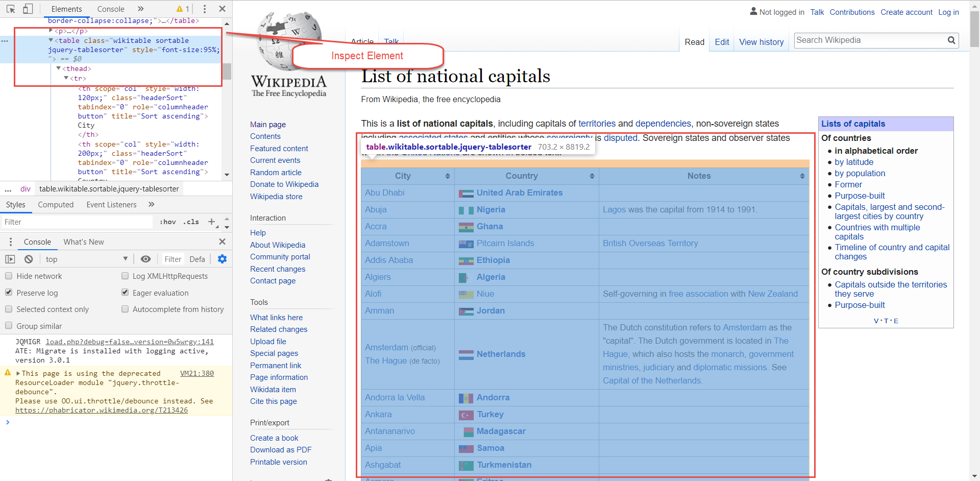The height and width of the screenshot is (481, 980).
Task: Collapse the table element node triangle
Action: point(51,40)
